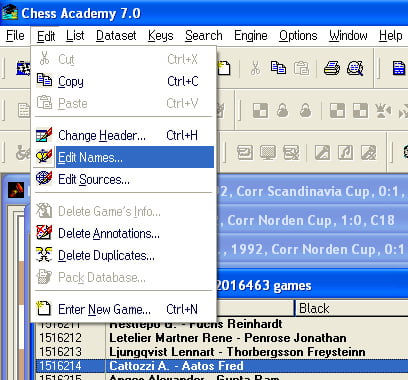The image size is (408, 380).
Task: Click the Change Header icon in menu
Action: 44,135
